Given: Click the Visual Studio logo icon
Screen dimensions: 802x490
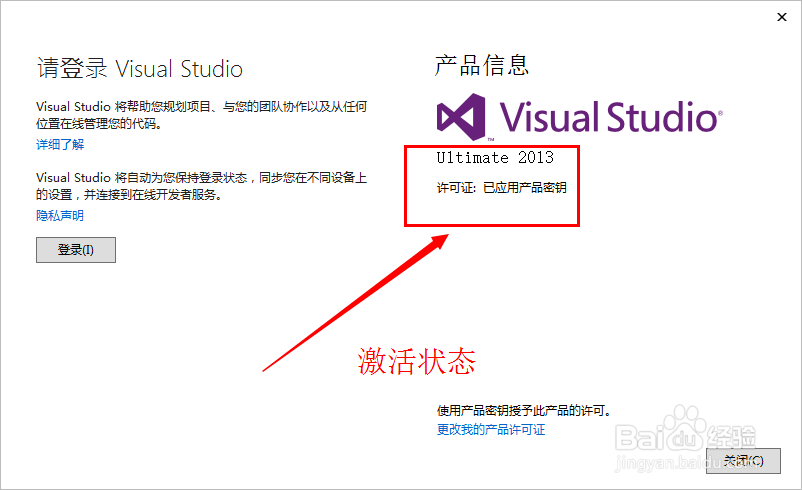Looking at the screenshot, I should (x=461, y=117).
